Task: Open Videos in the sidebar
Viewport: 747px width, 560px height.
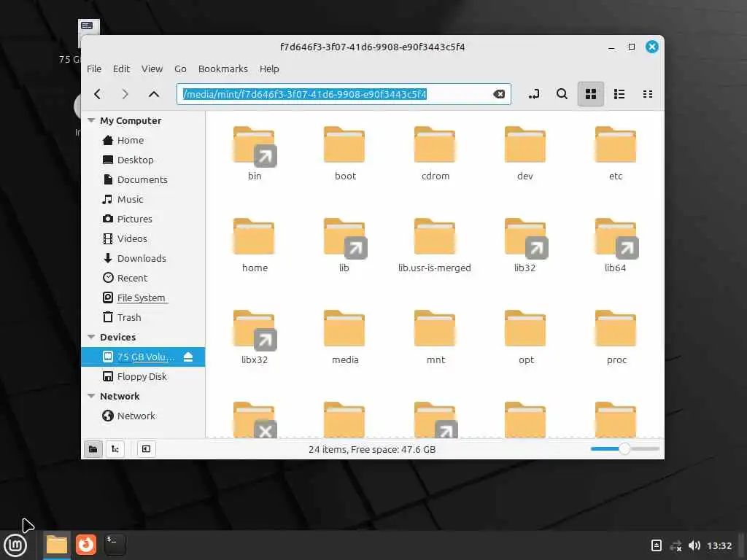Action: tap(143, 238)
